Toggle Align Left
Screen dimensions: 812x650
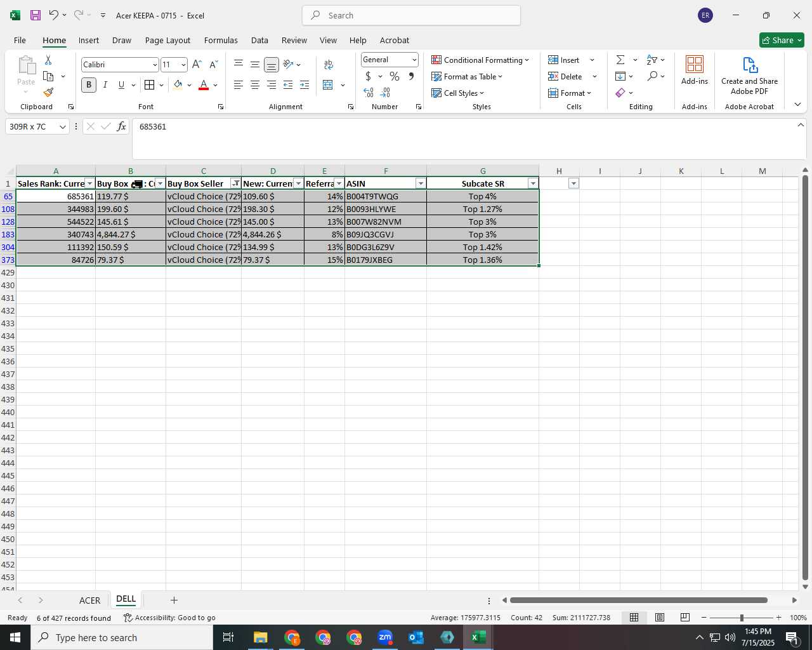[239, 84]
